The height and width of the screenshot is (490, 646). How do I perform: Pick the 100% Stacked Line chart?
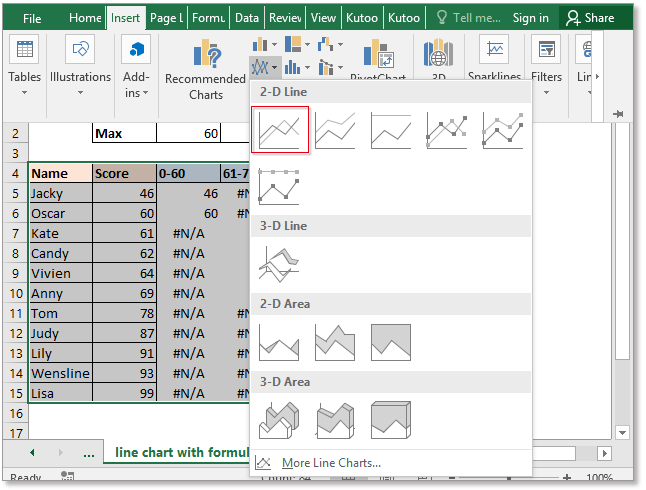pos(391,130)
